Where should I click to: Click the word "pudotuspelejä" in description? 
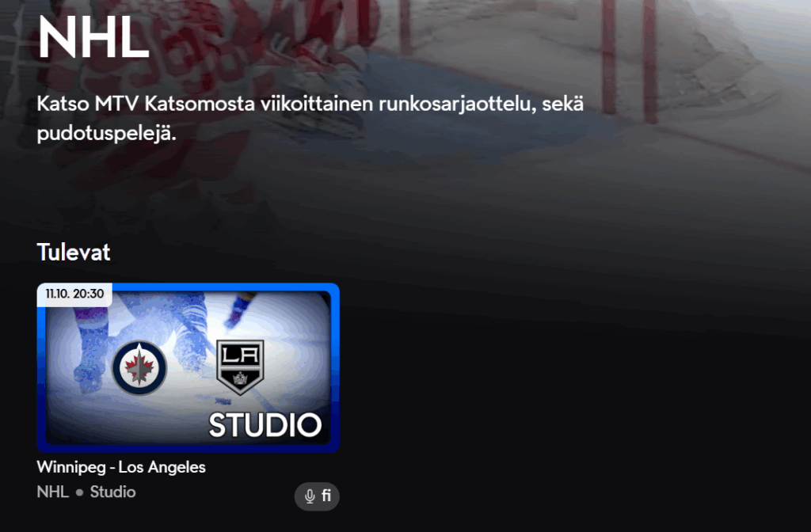[x=107, y=134]
